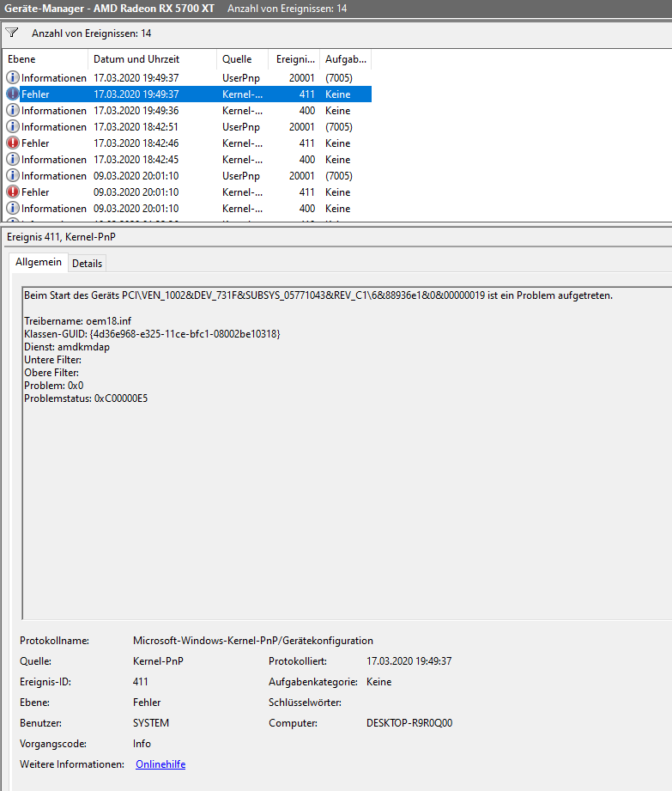Click the 'Treibername: oem18.inf' line
Viewport: 672px width, 791px height.
tap(77, 321)
